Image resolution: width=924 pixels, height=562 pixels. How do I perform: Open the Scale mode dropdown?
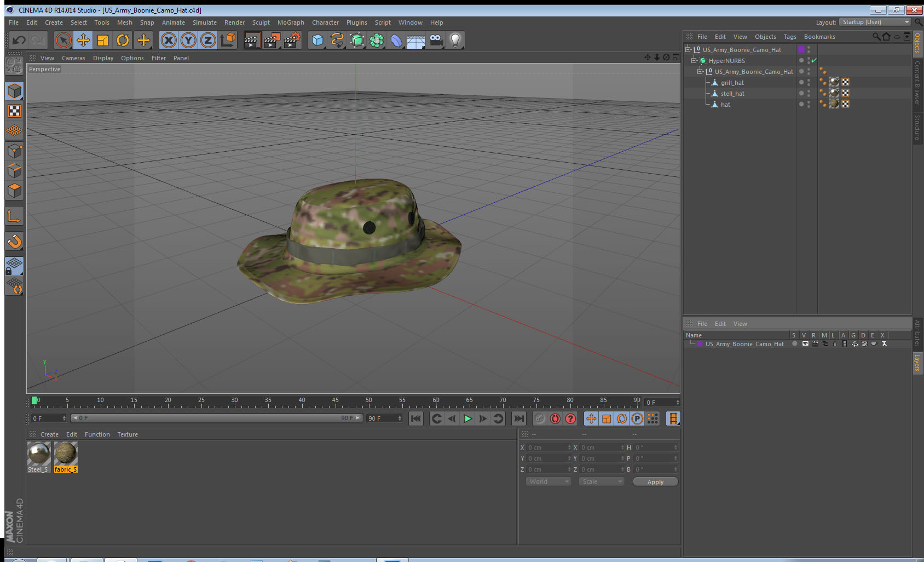602,481
